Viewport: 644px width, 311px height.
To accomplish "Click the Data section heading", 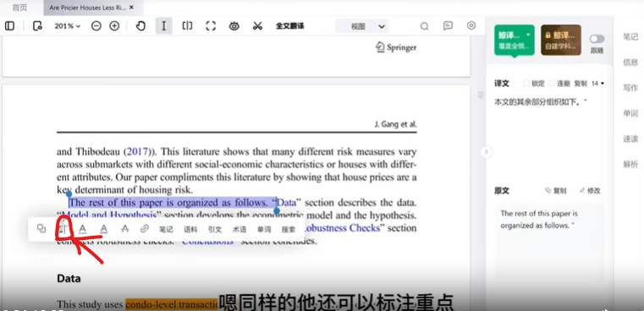I will coord(69,279).
